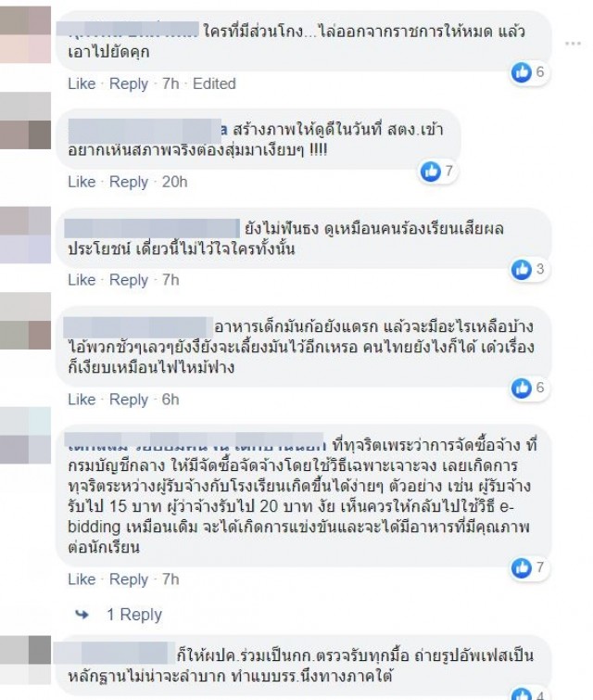The width and height of the screenshot is (593, 700).
Task: View the 3 likes reaction on third comment
Action: 530,270
